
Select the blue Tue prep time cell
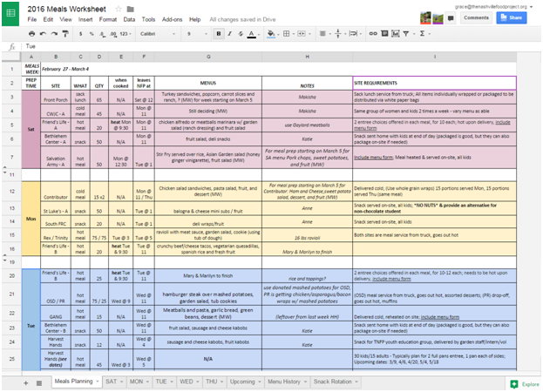tap(31, 320)
